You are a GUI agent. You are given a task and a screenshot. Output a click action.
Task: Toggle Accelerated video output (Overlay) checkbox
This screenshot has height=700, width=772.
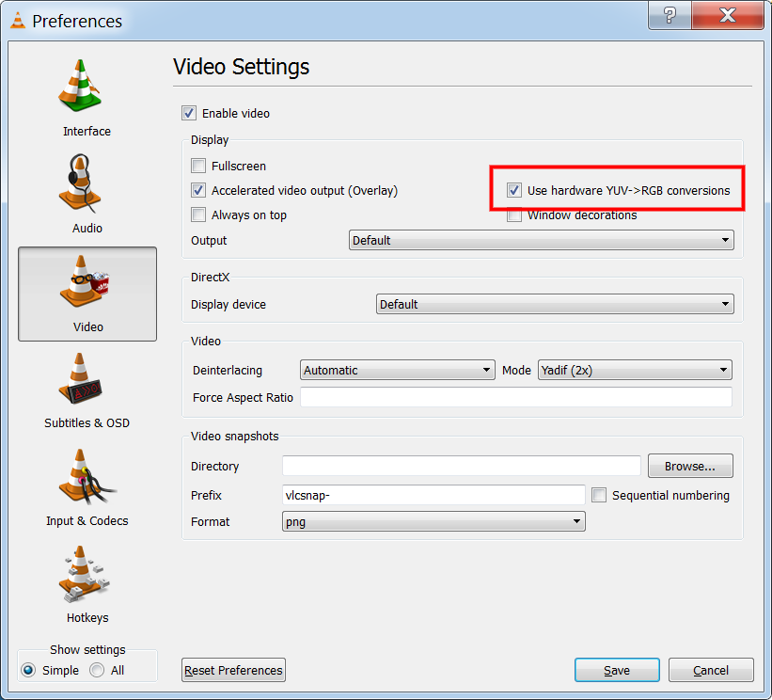coord(198,190)
